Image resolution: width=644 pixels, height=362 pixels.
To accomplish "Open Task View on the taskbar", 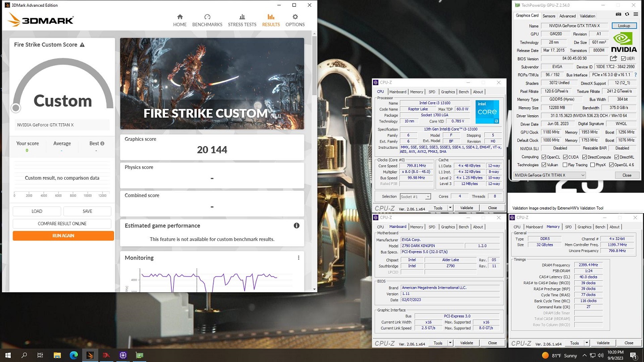I will [40, 355].
